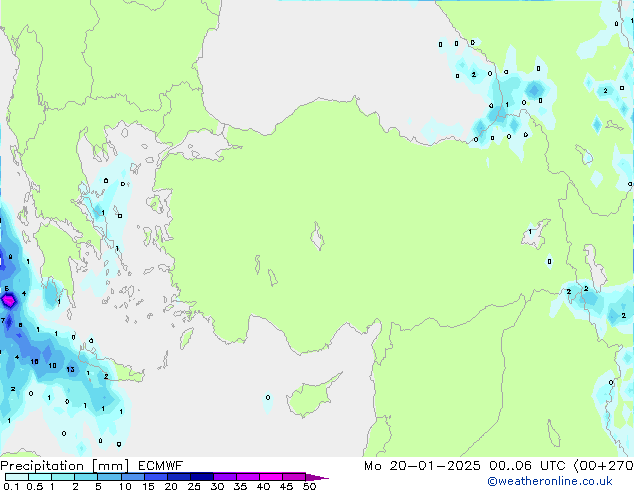Pick the 5–10 mm legend swatch
Screen dimensions: 634x490
coord(109,477)
